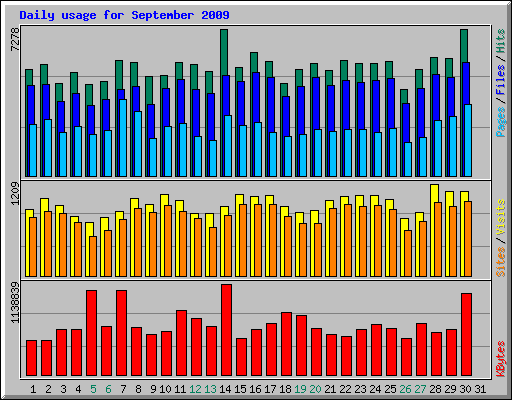Click the 'Files' legend label
Viewport: 512px width, 400px height.
(501, 80)
